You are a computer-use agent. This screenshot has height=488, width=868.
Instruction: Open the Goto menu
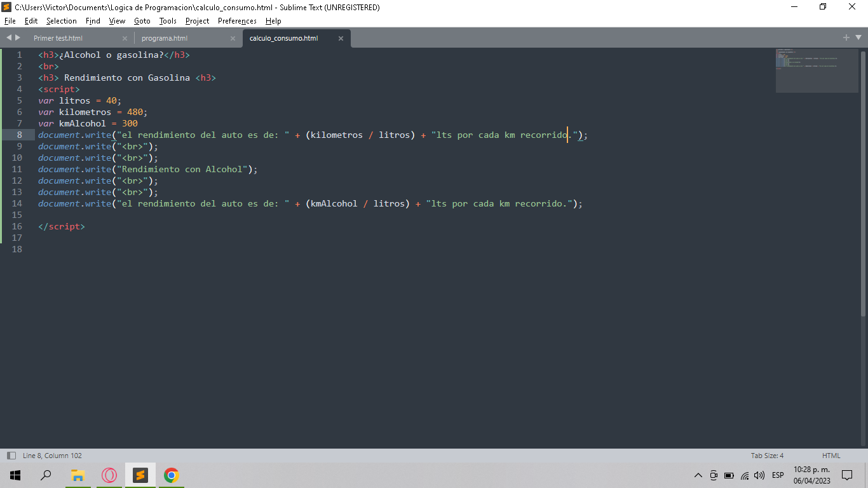pos(142,21)
